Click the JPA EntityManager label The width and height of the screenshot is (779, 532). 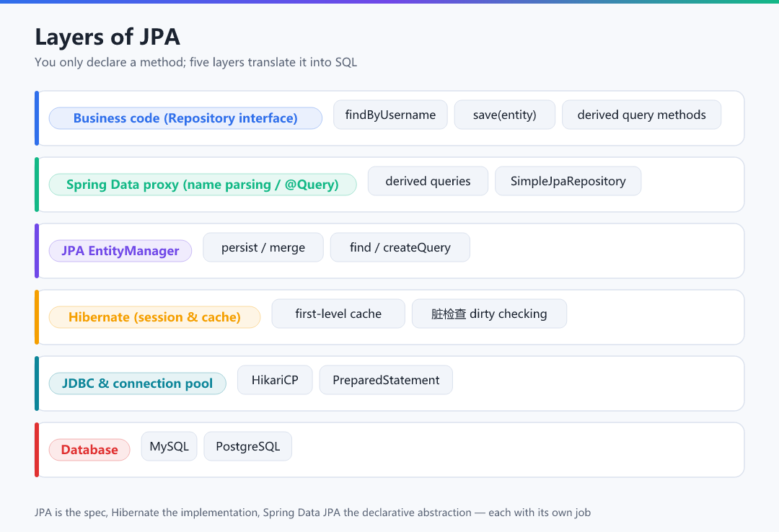click(120, 251)
